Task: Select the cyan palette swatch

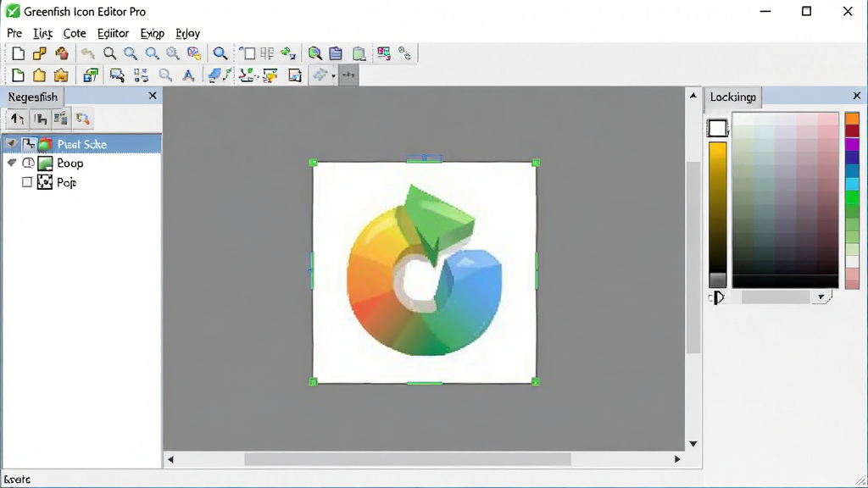Action: pyautogui.click(x=852, y=184)
